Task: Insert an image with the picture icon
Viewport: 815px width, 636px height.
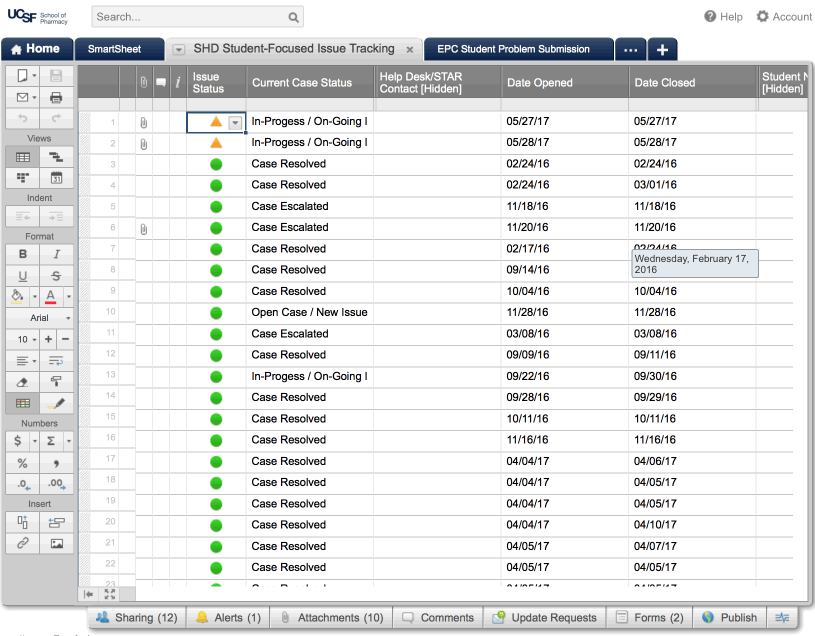Action: coord(56,544)
